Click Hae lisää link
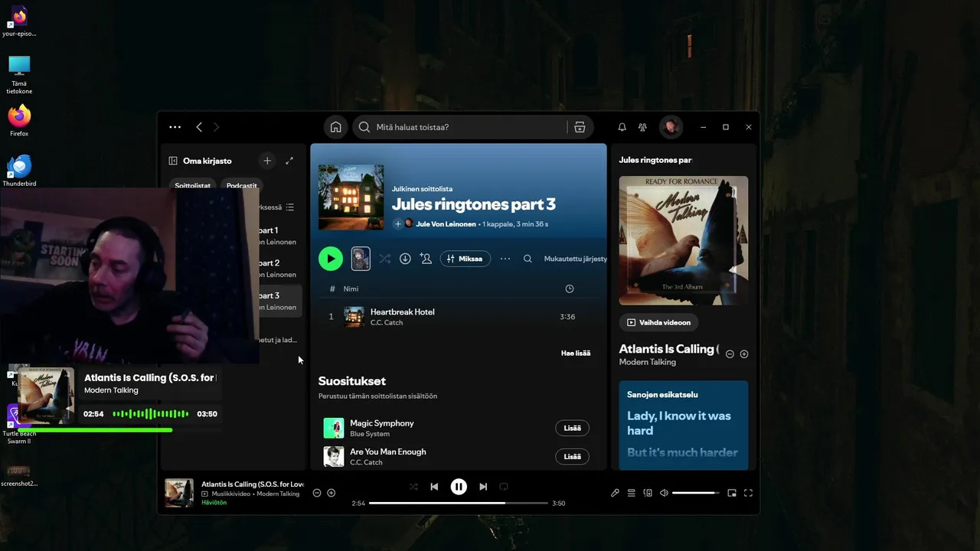980x551 pixels. point(576,353)
